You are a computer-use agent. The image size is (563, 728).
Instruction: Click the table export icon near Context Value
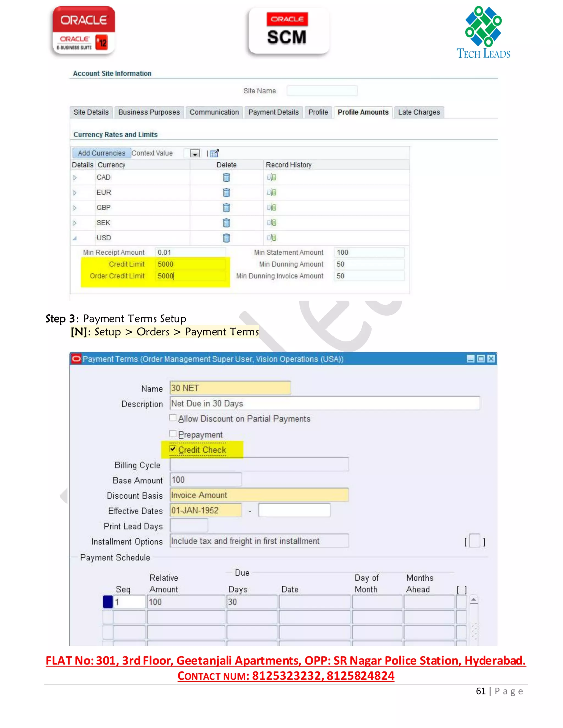(x=214, y=153)
